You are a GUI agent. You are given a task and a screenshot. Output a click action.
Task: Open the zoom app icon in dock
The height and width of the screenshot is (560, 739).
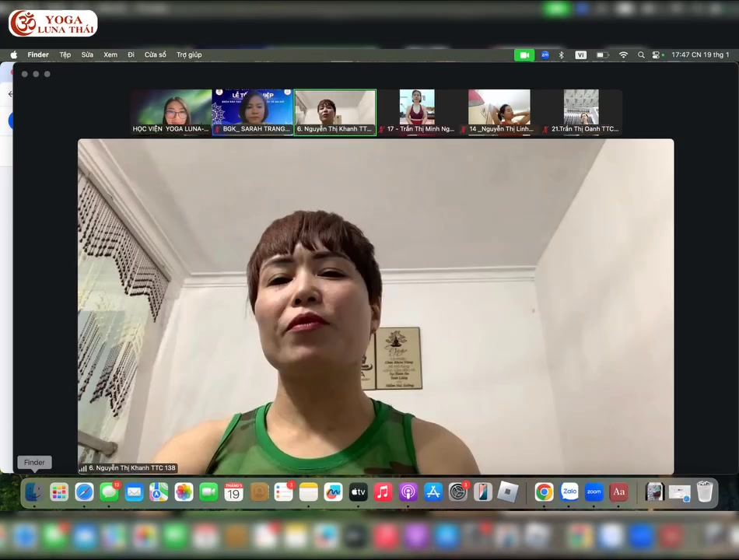tap(594, 492)
